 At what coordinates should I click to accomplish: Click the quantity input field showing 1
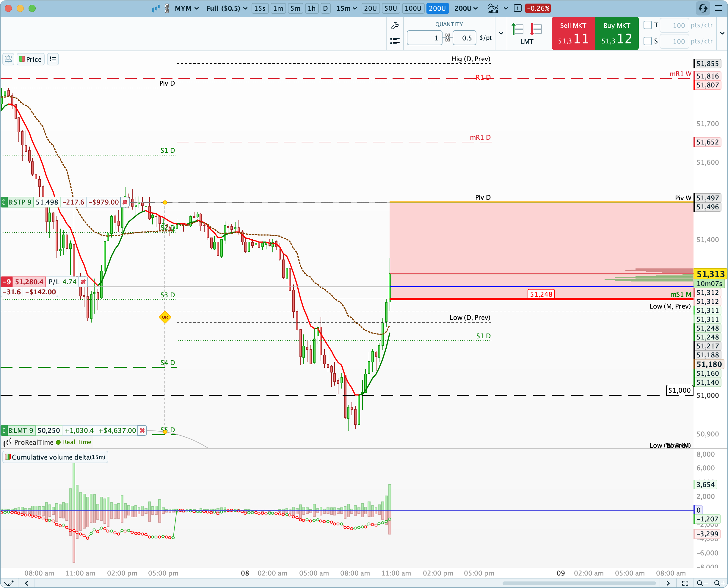tap(424, 37)
